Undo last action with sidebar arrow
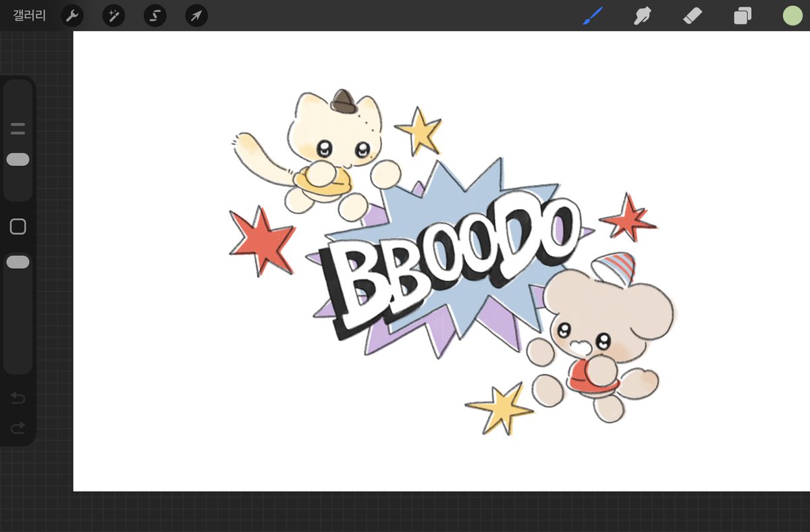 pos(18,398)
